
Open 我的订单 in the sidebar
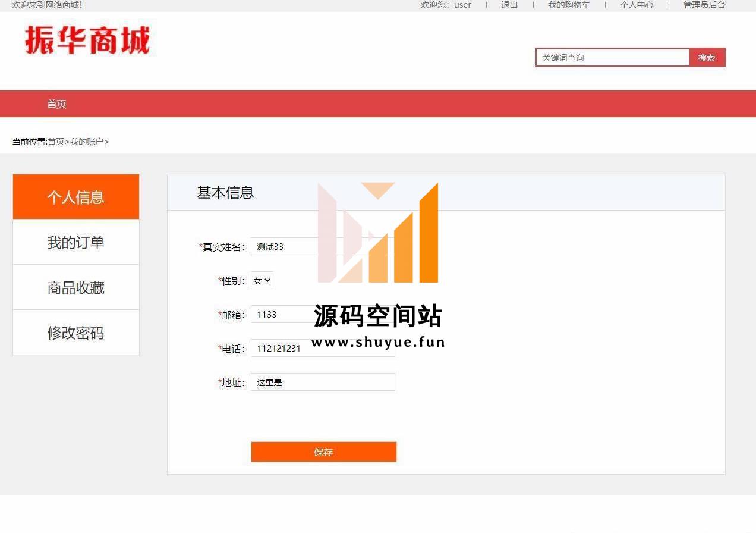[x=76, y=242]
